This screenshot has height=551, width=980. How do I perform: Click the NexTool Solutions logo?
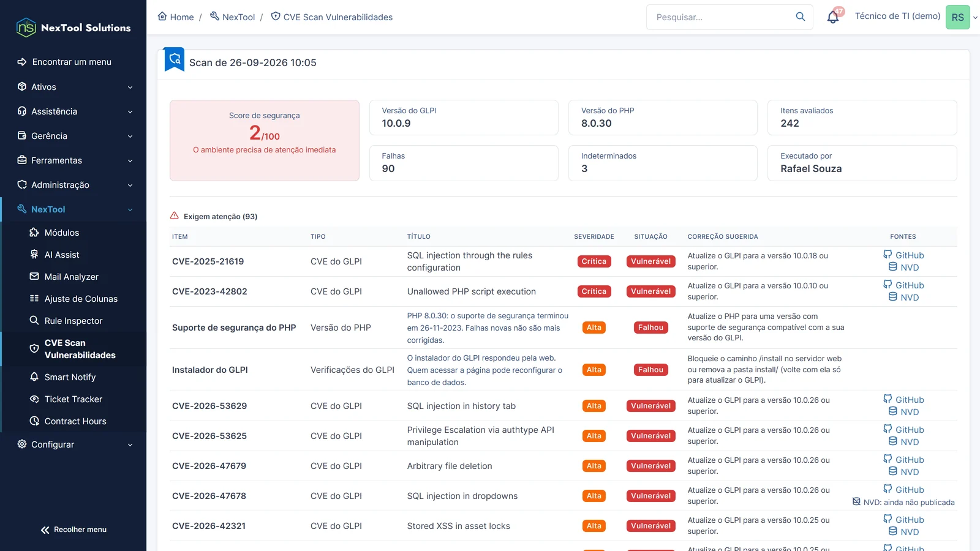click(73, 28)
